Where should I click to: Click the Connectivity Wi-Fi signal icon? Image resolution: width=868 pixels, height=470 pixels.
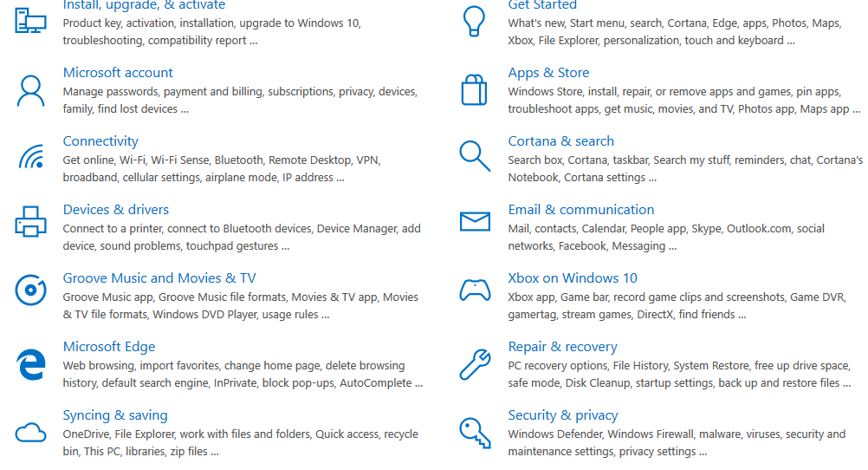click(x=31, y=156)
